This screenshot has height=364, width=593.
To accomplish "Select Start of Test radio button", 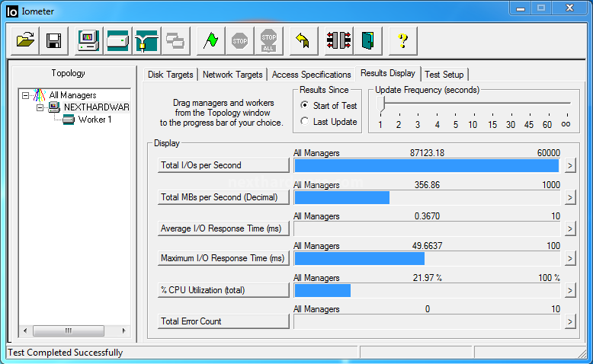I will (x=304, y=105).
